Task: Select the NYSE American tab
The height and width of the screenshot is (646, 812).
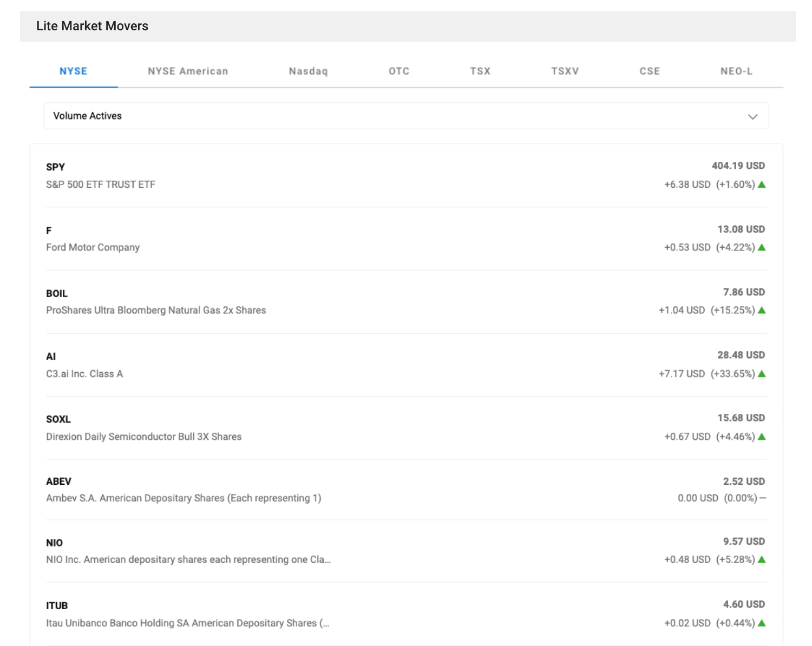Action: coord(187,71)
